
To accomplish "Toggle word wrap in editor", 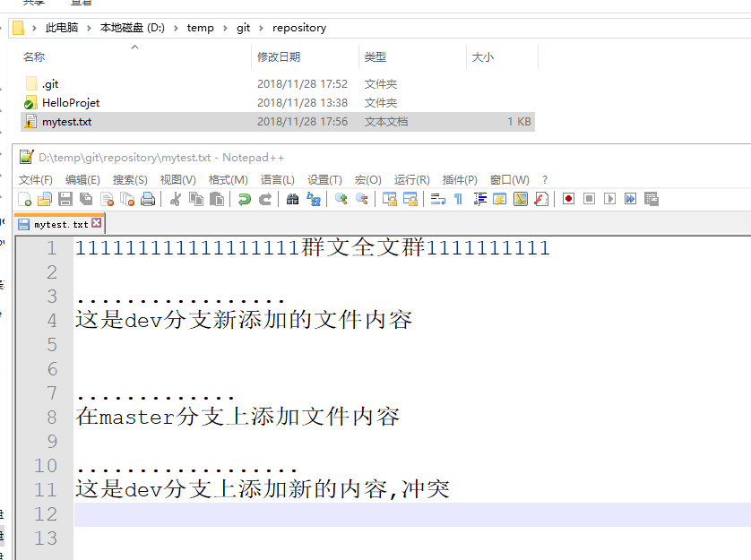I will pyautogui.click(x=437, y=199).
